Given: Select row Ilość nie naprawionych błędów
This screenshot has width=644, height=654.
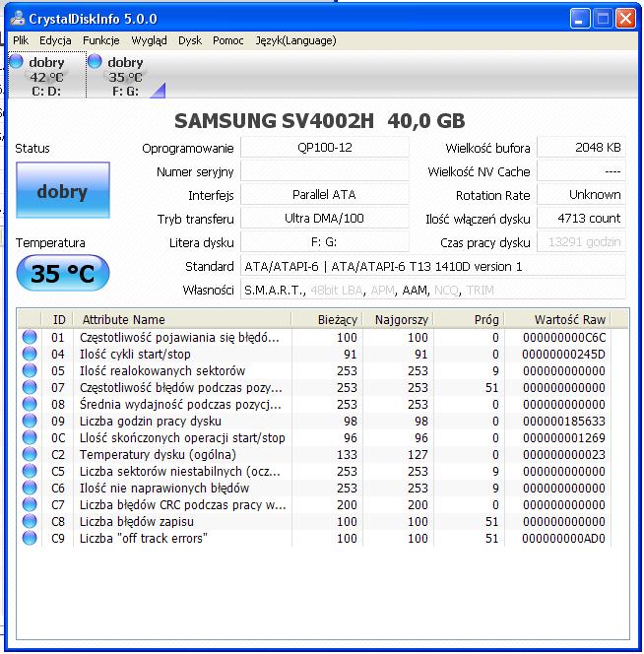Looking at the screenshot, I should coord(315,488).
